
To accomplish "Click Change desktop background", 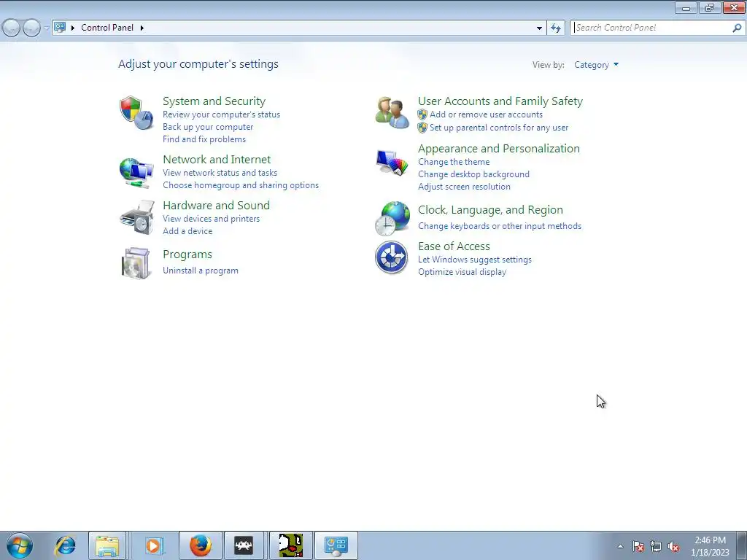I will point(473,174).
